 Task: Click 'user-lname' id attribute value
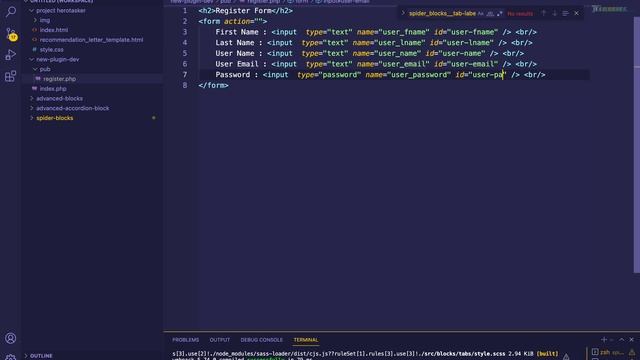(x=468, y=42)
